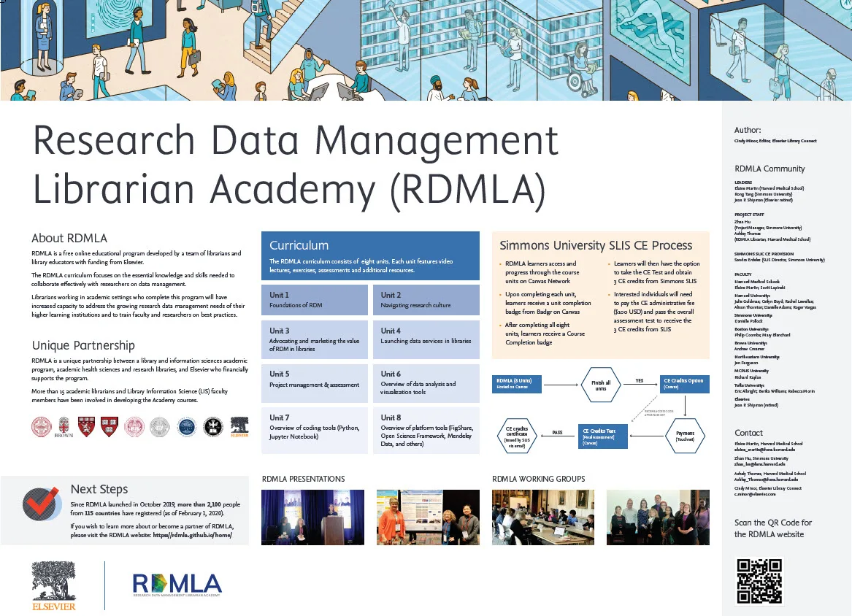Click the pink circular seal after the Harvard shields
Screen dimensions: 852x616
tap(134, 427)
